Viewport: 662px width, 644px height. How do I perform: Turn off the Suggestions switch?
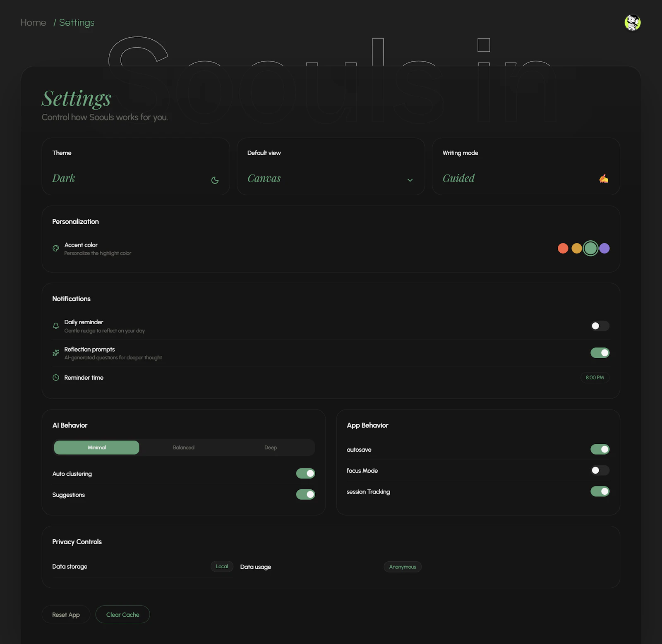305,495
